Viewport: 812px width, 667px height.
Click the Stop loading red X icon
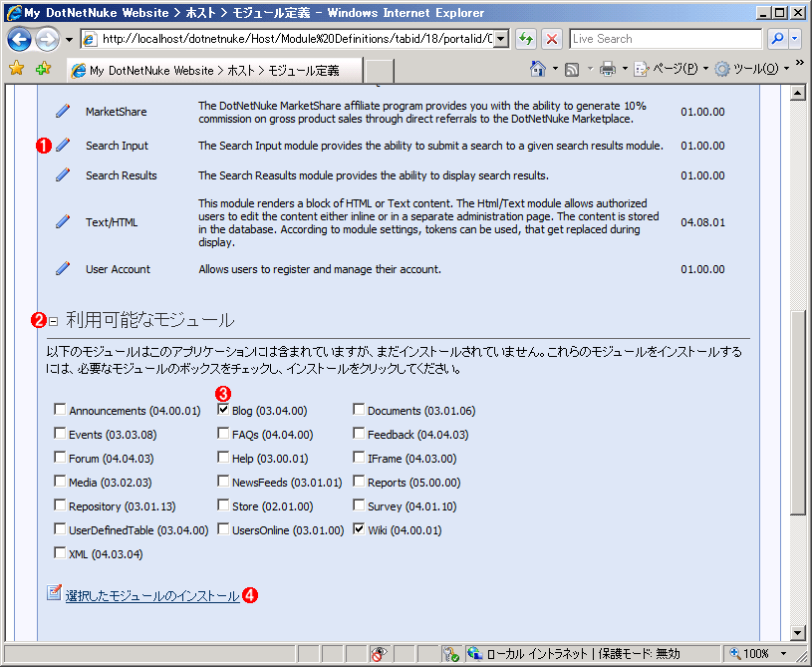coord(552,39)
